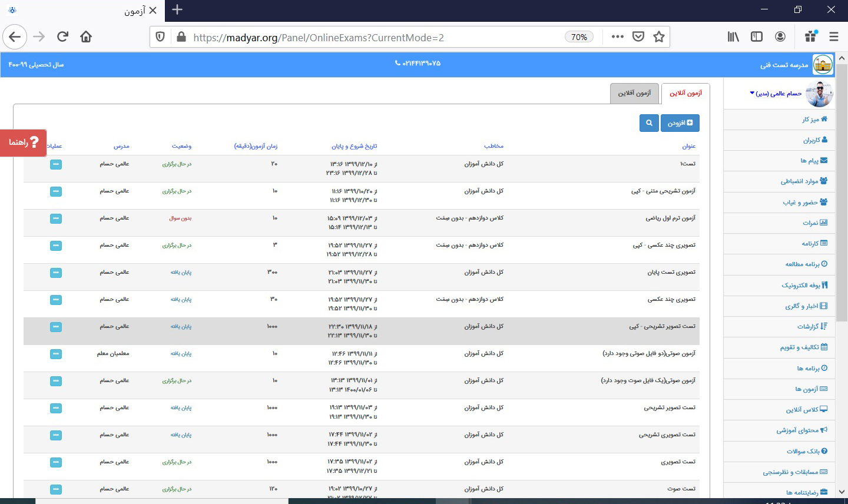This screenshot has width=848, height=504.
Task: Open actions button for آزمون ترم اول ریاضی
Action: click(56, 218)
